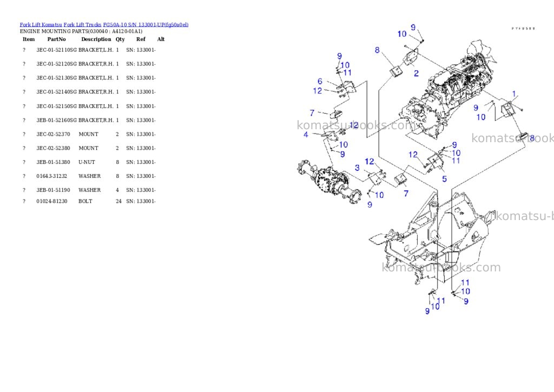The width and height of the screenshot is (554, 392).
Task: Open the Fork Lift Trucks link
Action: [82, 24]
